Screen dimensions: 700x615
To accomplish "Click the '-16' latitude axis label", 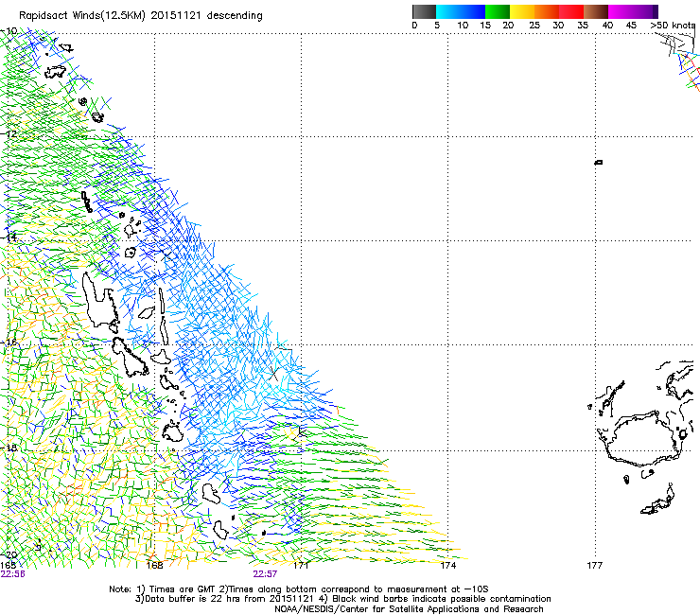I will click(9, 343).
